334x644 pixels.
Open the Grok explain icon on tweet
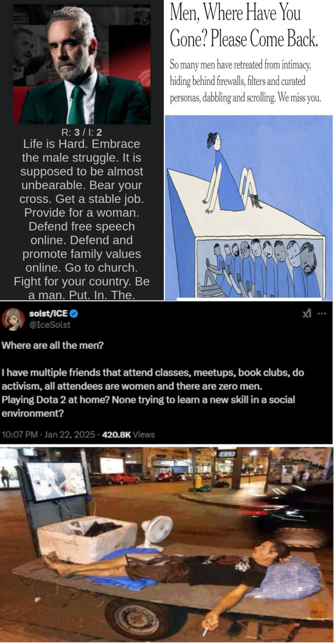click(307, 313)
